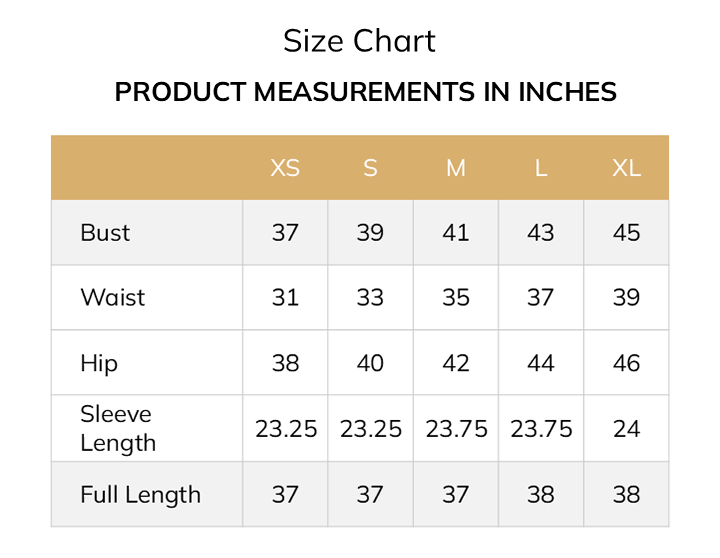The image size is (720, 558).
Task: Select the XS column header
Action: [285, 168]
